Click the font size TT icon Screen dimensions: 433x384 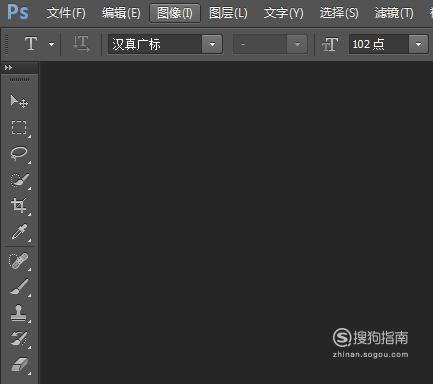(330, 44)
